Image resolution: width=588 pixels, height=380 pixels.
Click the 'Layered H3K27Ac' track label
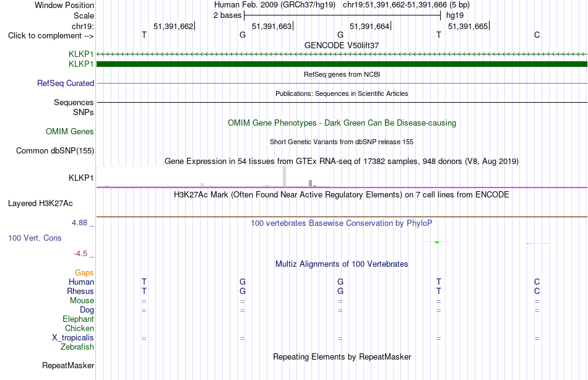coord(40,204)
